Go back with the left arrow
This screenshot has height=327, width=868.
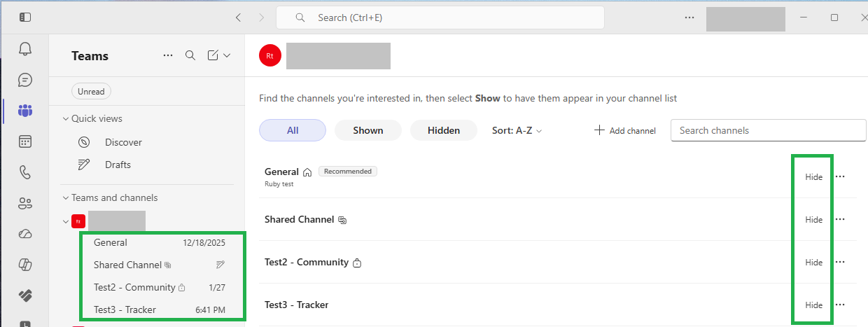(x=239, y=18)
